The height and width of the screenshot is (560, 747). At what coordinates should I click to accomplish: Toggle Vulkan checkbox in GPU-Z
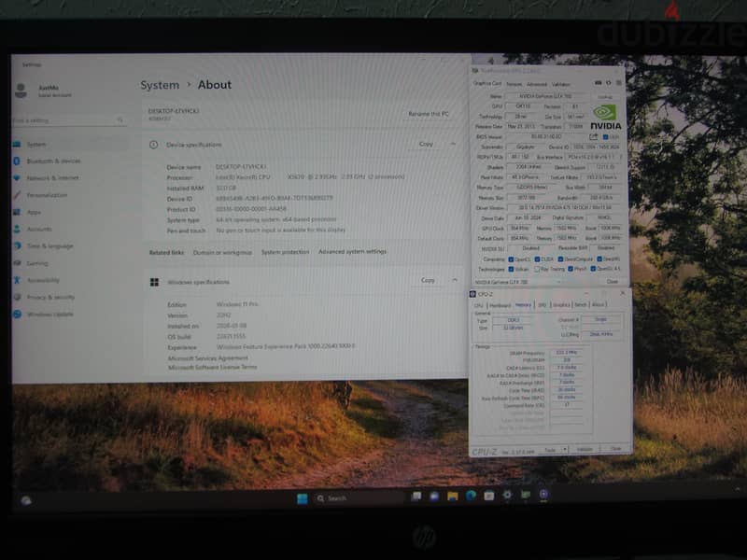pyautogui.click(x=511, y=270)
